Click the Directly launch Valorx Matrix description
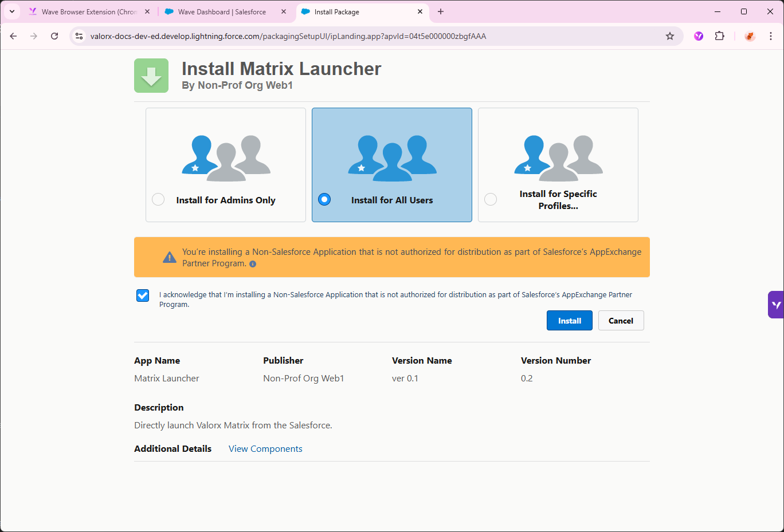The width and height of the screenshot is (784, 532). coord(233,425)
